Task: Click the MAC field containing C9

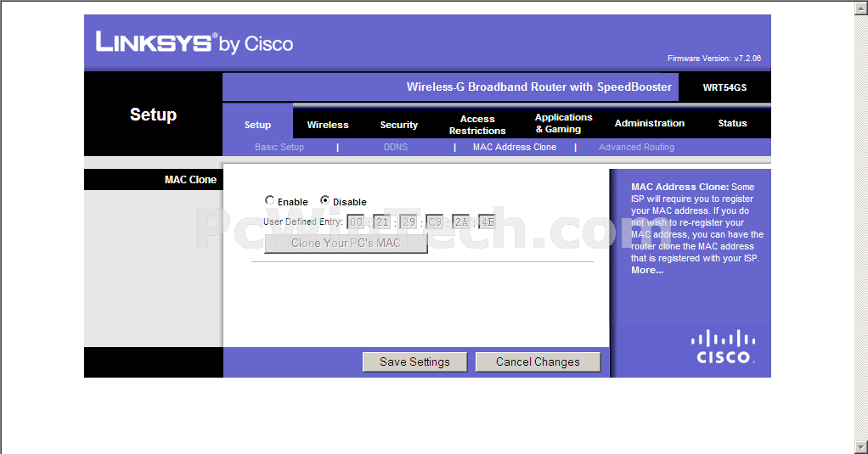Action: tap(435, 222)
